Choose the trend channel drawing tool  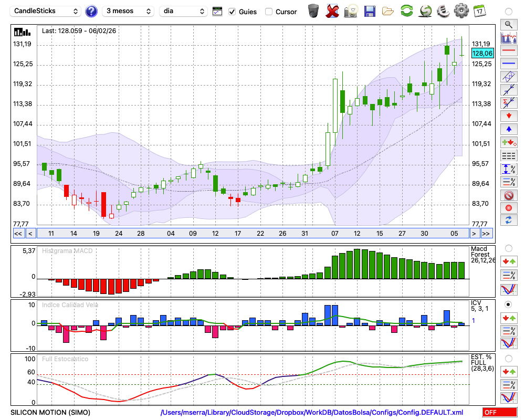coord(508,76)
